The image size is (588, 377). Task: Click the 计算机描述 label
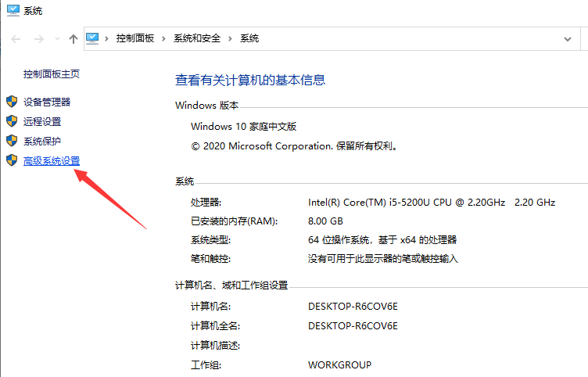click(215, 346)
